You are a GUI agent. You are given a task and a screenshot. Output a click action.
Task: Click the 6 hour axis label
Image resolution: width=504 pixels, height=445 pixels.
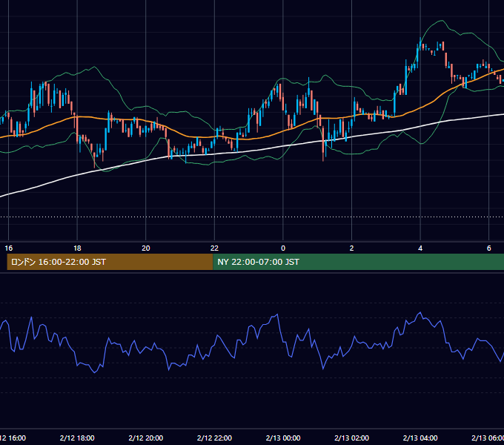(489, 248)
